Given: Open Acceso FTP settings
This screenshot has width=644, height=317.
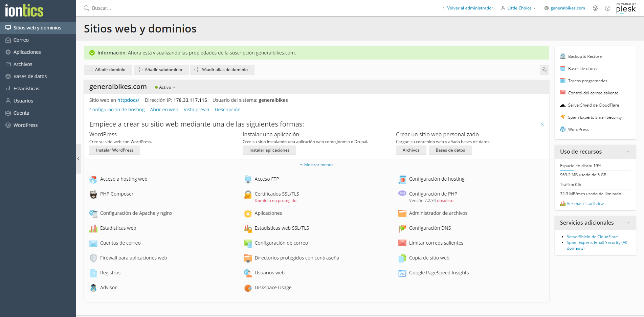Looking at the screenshot, I should pyautogui.click(x=267, y=179).
